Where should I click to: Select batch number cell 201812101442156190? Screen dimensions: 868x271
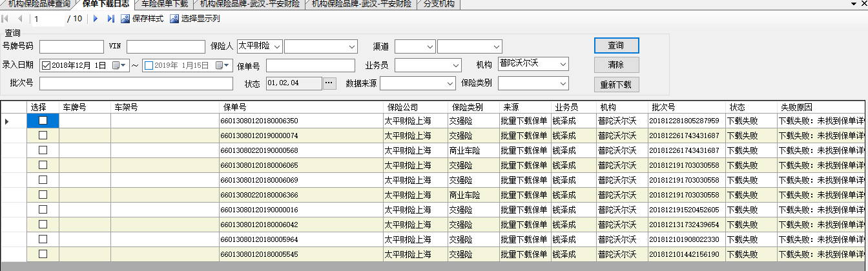pyautogui.click(x=687, y=254)
